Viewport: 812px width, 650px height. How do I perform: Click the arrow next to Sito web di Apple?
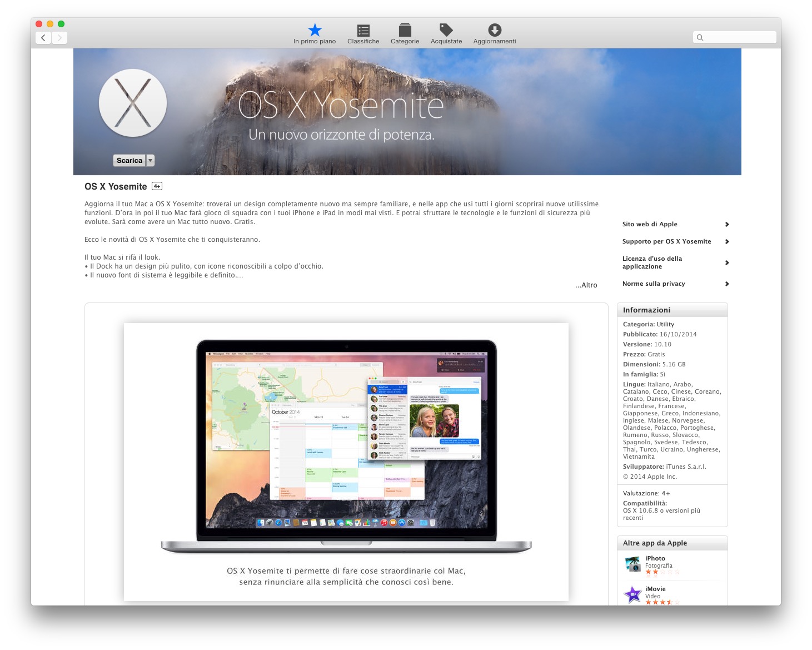click(727, 224)
